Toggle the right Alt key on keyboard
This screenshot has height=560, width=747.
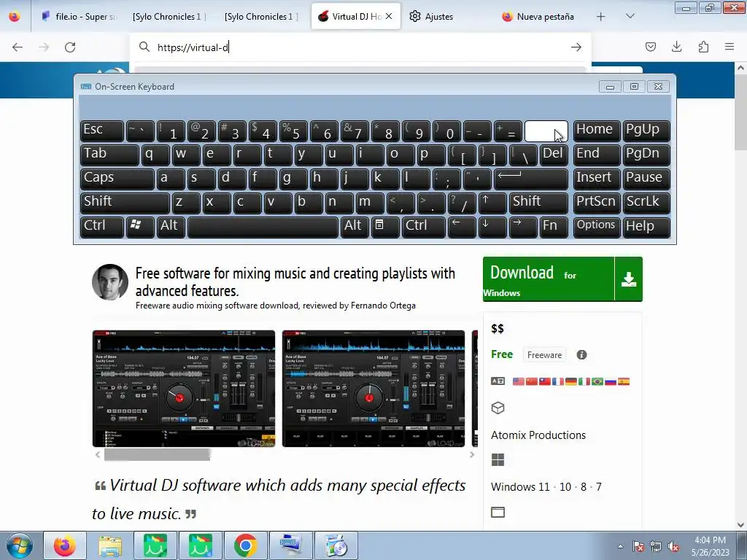coord(355,226)
